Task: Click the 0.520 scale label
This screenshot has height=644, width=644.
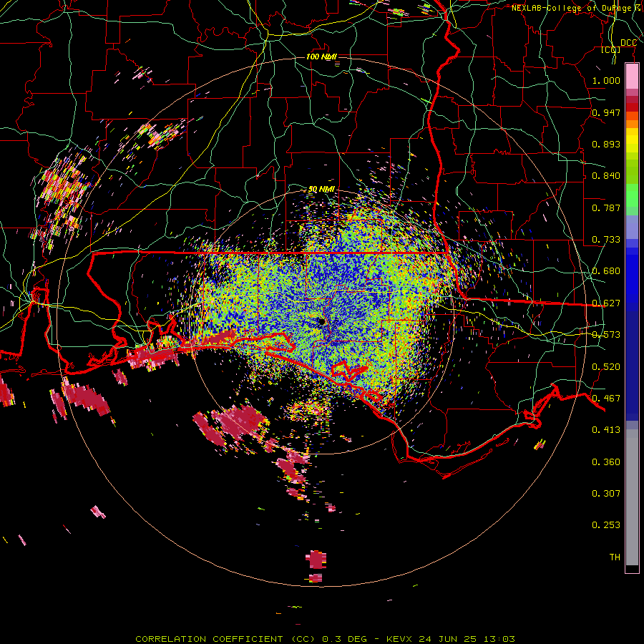Action: (606, 367)
